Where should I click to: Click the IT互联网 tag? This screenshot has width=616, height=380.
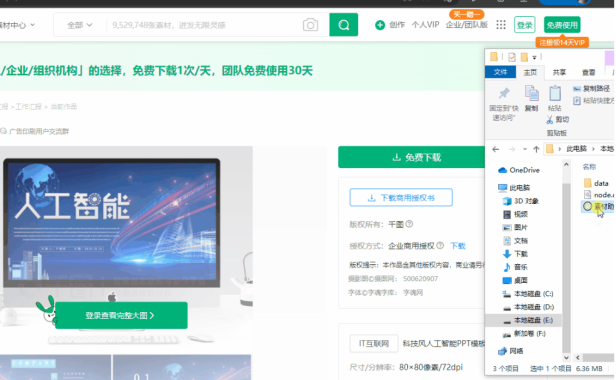click(374, 344)
